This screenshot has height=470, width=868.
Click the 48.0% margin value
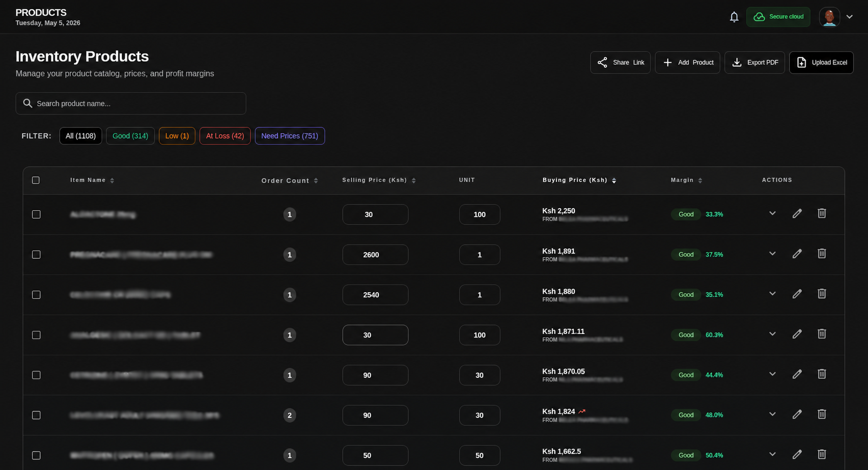(x=714, y=415)
